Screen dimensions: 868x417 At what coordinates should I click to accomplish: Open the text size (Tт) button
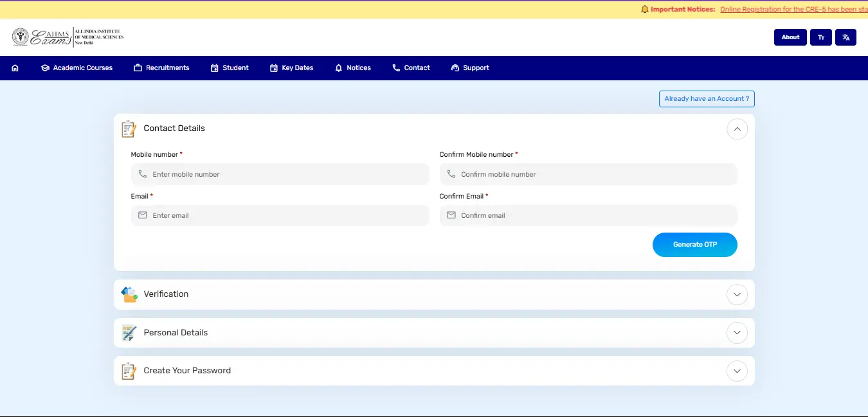pyautogui.click(x=820, y=37)
